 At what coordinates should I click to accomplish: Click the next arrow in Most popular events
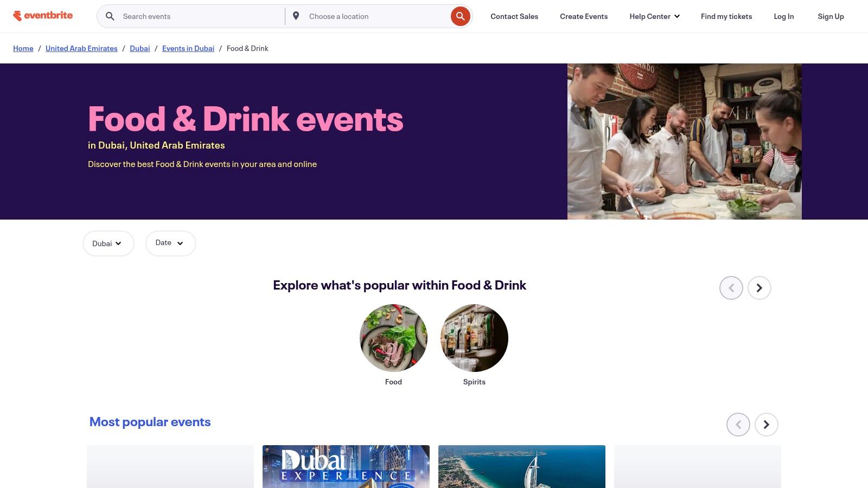(766, 425)
